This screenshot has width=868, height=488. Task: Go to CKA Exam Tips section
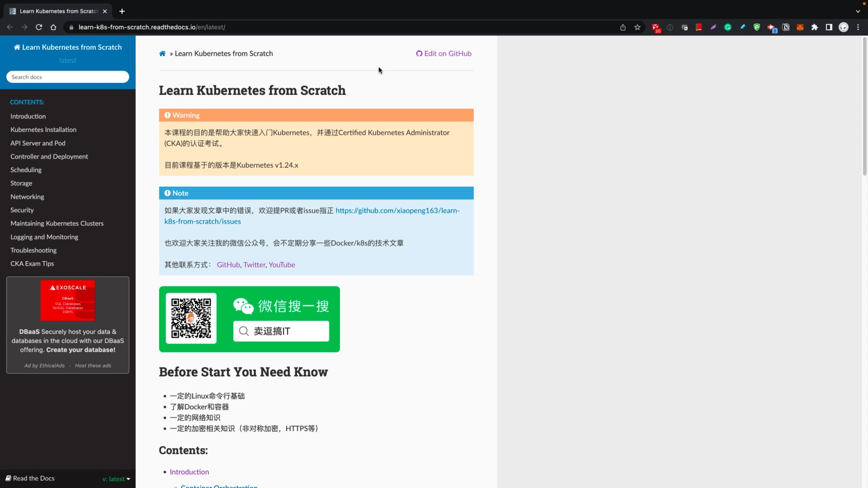(32, 263)
